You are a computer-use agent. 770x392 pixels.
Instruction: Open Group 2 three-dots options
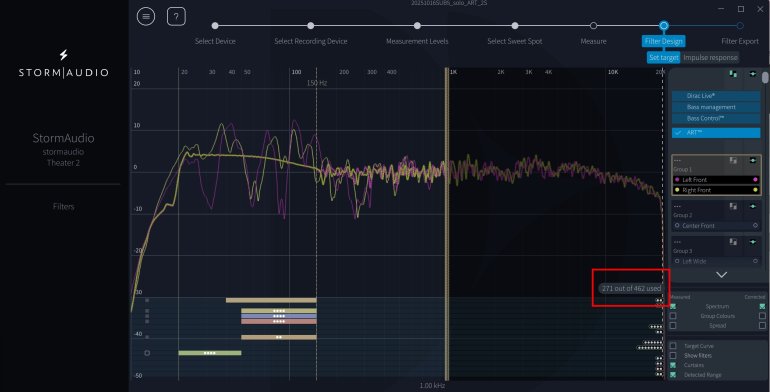click(x=678, y=206)
